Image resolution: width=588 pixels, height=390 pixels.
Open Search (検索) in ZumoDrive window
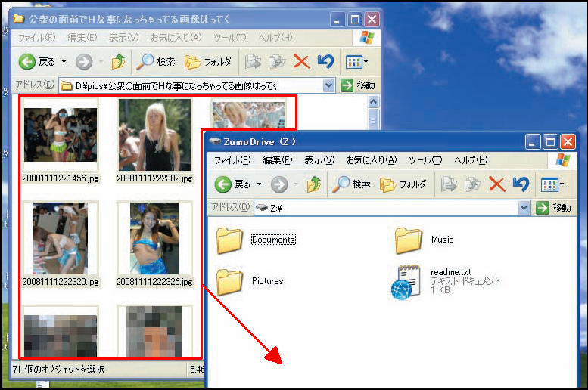tap(351, 184)
